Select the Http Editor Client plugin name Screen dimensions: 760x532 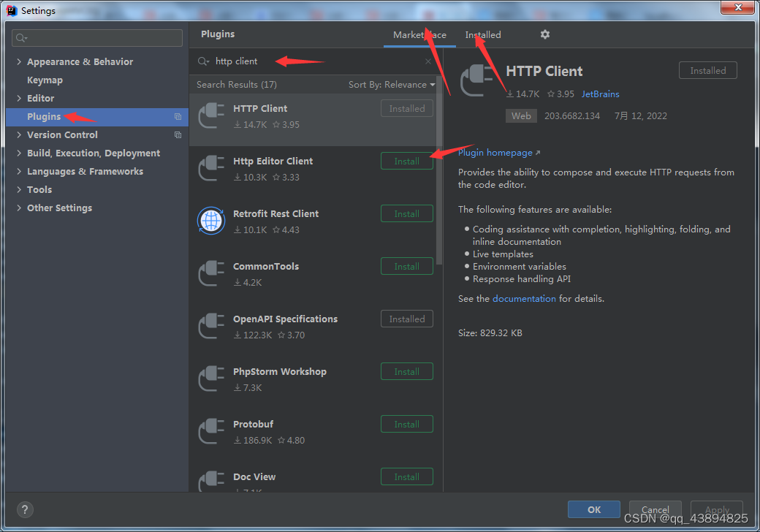click(x=273, y=161)
